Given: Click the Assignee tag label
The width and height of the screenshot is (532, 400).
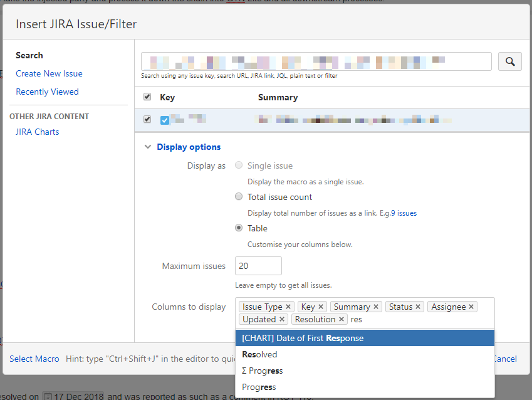Looking at the screenshot, I should 448,307.
